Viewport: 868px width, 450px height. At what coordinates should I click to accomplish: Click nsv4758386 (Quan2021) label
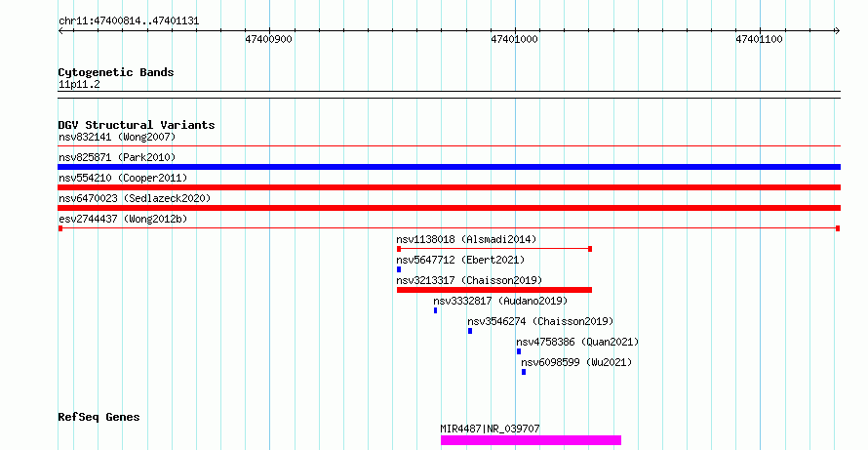(x=577, y=342)
